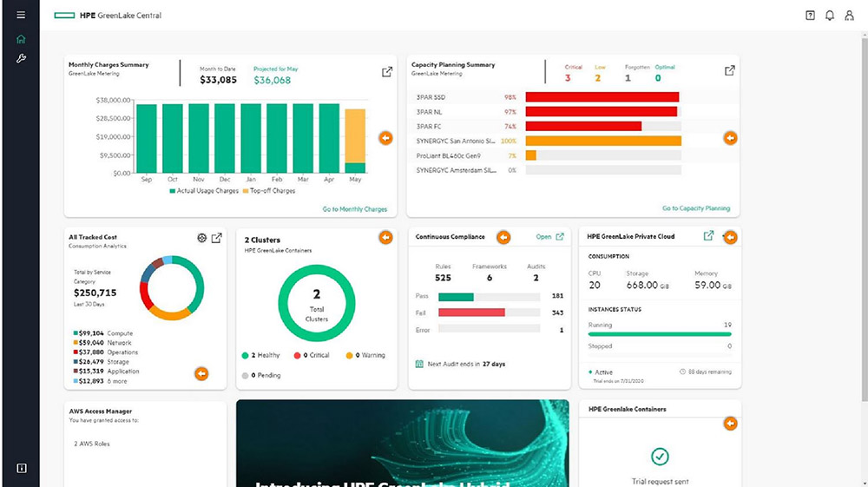Click the SYNERGYC San Antonio 100% bar
This screenshot has height=487, width=868.
603,141
